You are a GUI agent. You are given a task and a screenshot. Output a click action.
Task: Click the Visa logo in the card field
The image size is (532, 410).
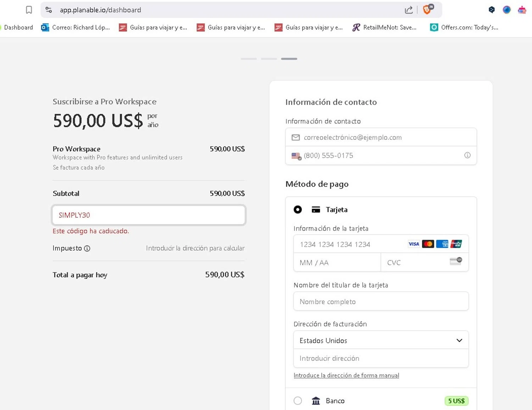414,244
